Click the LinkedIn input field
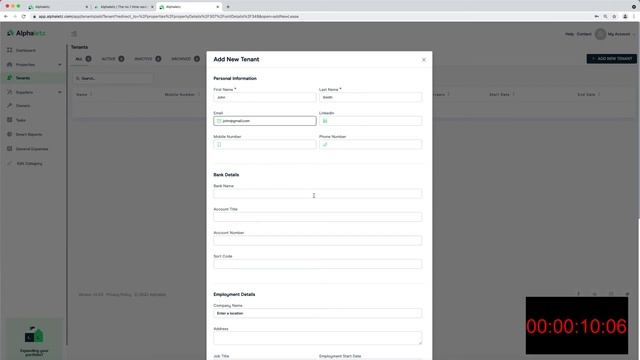 (370, 121)
